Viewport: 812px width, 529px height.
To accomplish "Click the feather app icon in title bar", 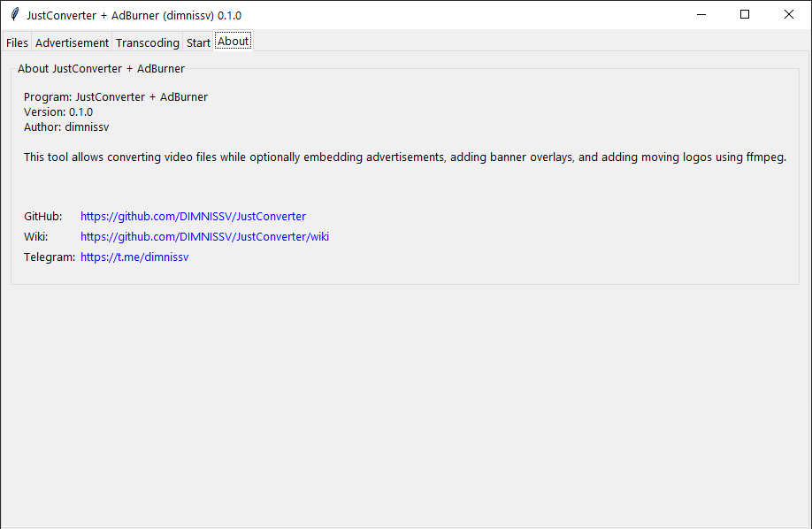I will pos(15,14).
